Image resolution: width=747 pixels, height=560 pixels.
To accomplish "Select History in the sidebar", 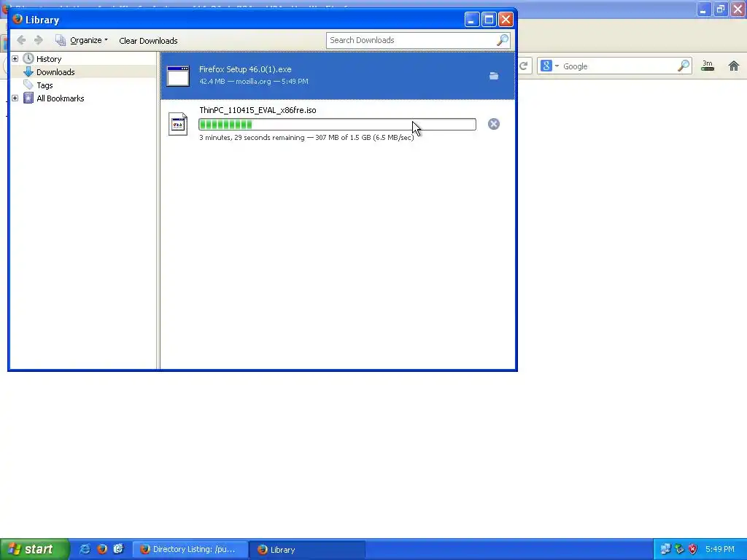I will tap(49, 59).
